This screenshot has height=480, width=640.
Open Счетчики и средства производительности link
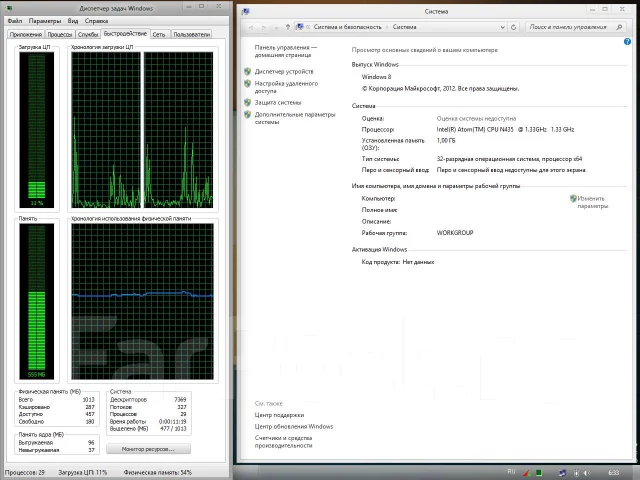[x=283, y=442]
